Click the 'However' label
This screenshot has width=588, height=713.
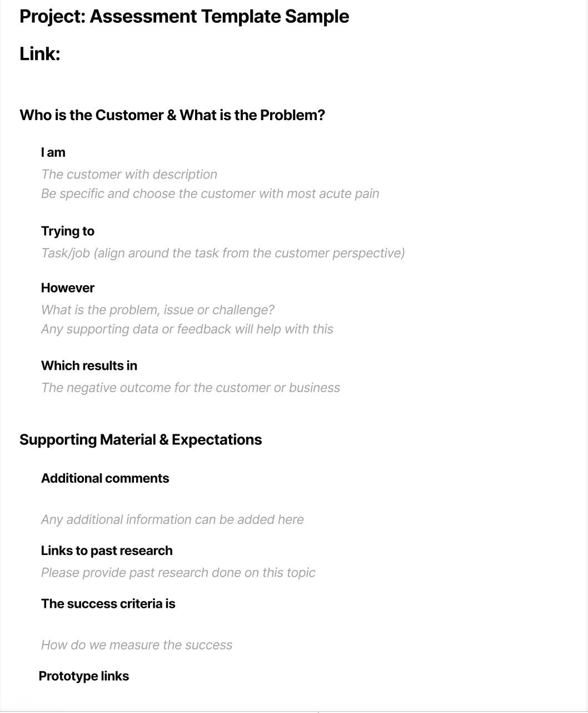pos(68,288)
